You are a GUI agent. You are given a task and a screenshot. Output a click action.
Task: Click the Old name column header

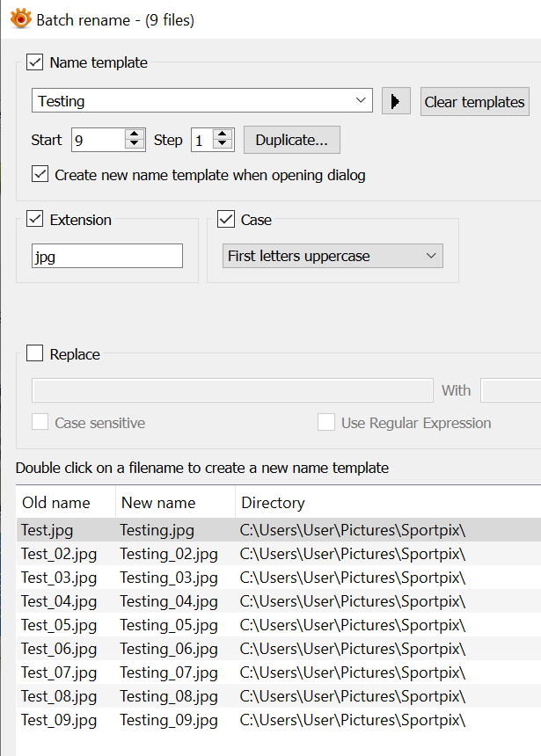click(56, 503)
